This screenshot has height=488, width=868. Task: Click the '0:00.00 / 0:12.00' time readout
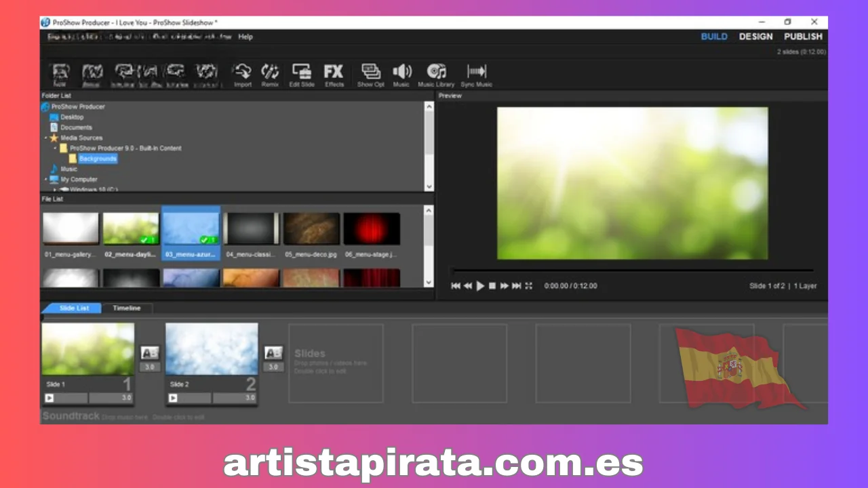570,286
